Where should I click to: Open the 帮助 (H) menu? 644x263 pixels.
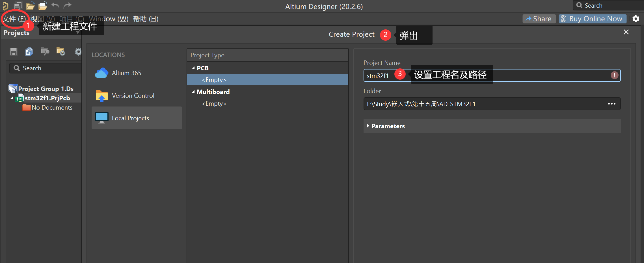[x=146, y=19]
